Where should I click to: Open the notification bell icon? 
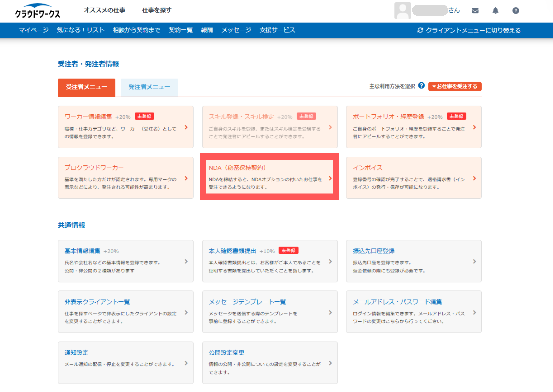495,11
